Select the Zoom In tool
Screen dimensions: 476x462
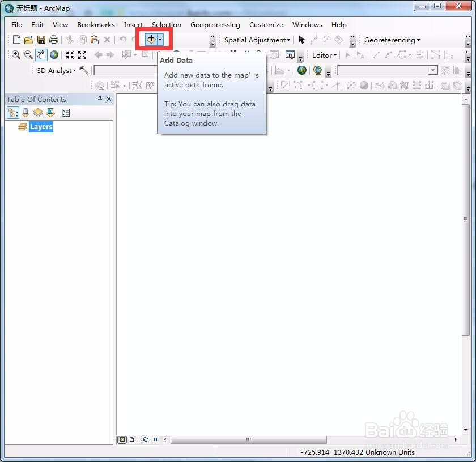(x=16, y=55)
